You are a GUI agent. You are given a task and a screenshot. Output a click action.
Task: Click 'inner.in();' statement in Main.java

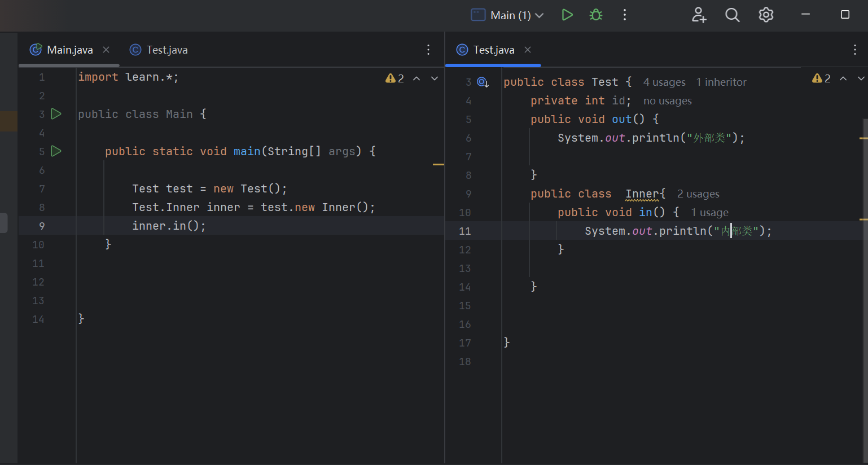(169, 226)
